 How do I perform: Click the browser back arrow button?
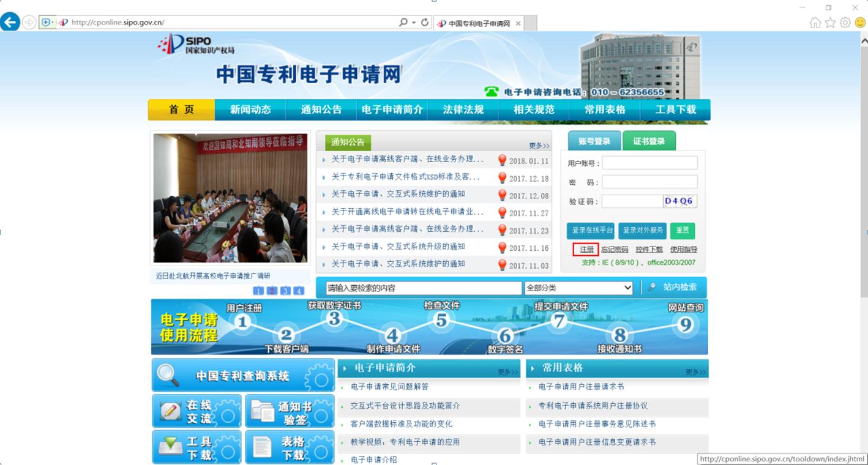click(10, 23)
